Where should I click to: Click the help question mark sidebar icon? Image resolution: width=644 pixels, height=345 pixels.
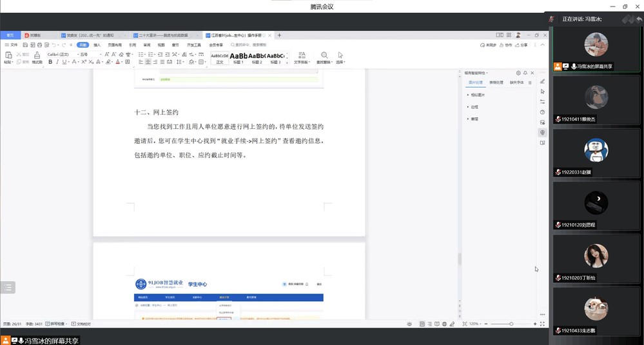pyautogui.click(x=542, y=112)
